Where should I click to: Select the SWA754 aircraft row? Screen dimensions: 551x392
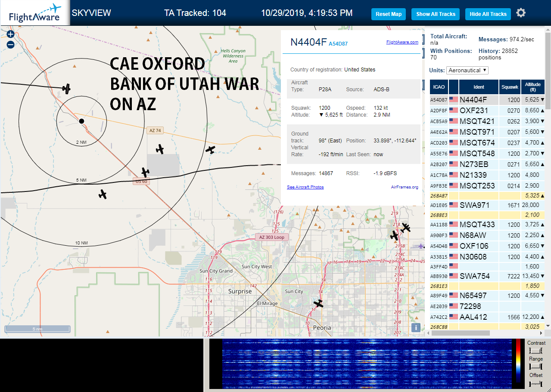point(487,276)
